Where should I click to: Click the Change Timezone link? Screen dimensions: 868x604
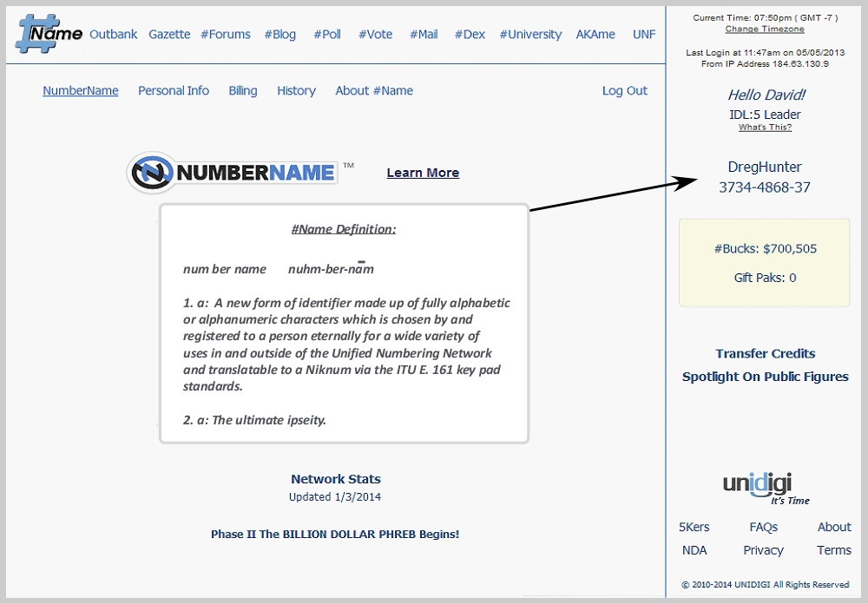(765, 29)
